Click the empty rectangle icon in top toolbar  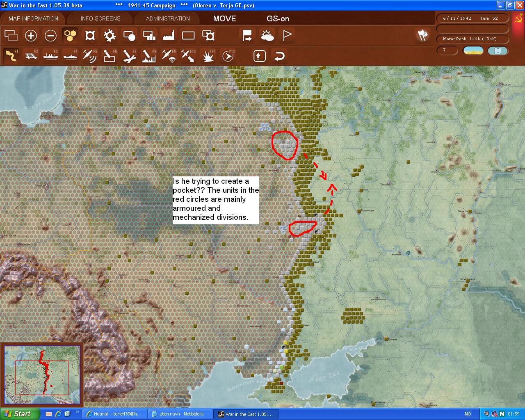[188, 36]
